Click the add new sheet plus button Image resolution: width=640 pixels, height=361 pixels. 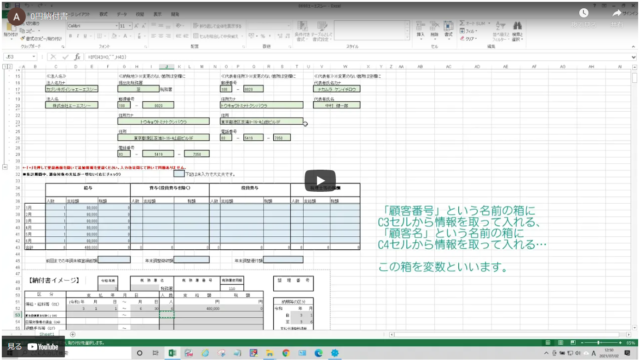click(73, 334)
